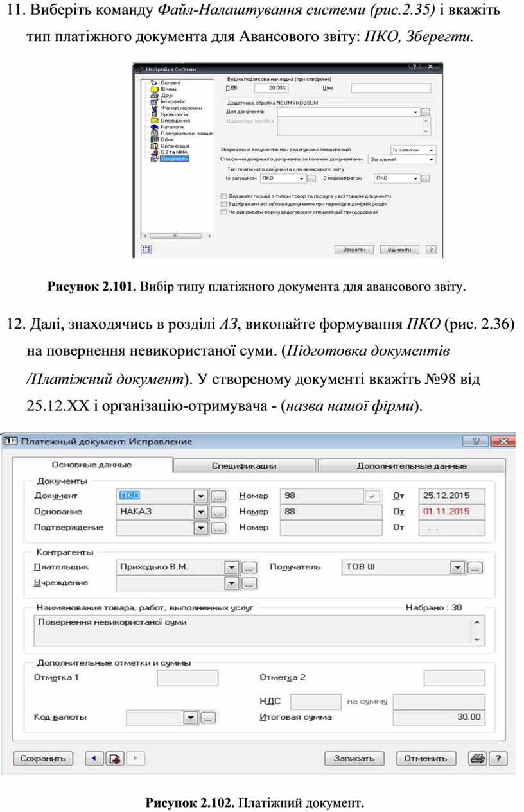524x812 pixels.
Task: Click the Ціна input field
Action: point(391,88)
